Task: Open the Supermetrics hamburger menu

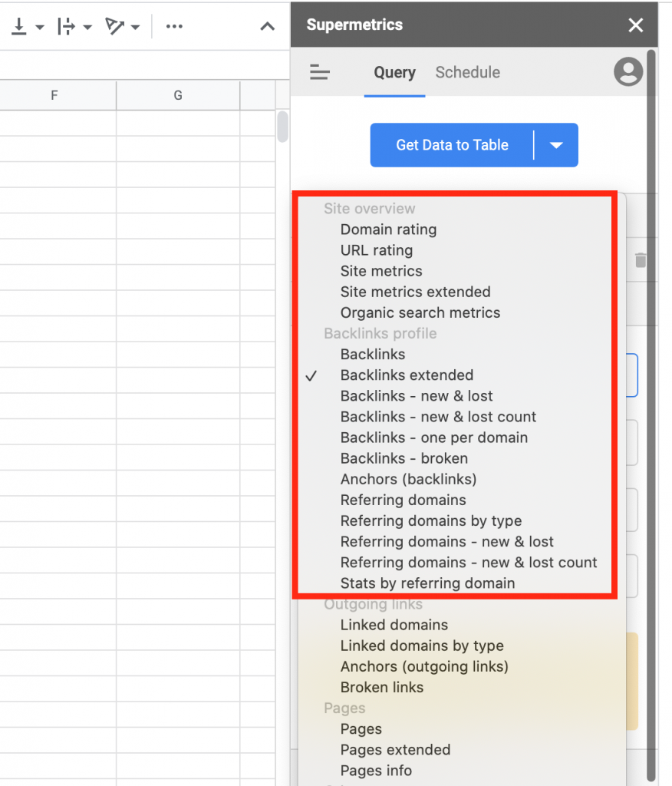Action: coord(320,73)
